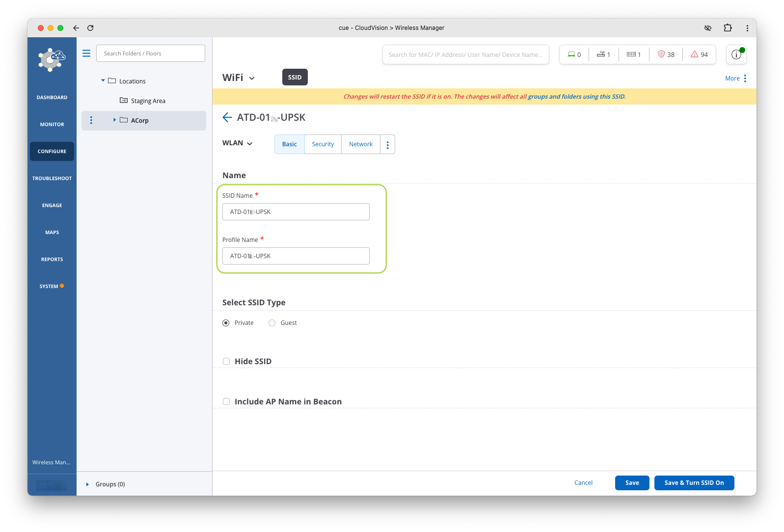Click the SSID Name input field
The width and height of the screenshot is (784, 532).
pos(296,212)
